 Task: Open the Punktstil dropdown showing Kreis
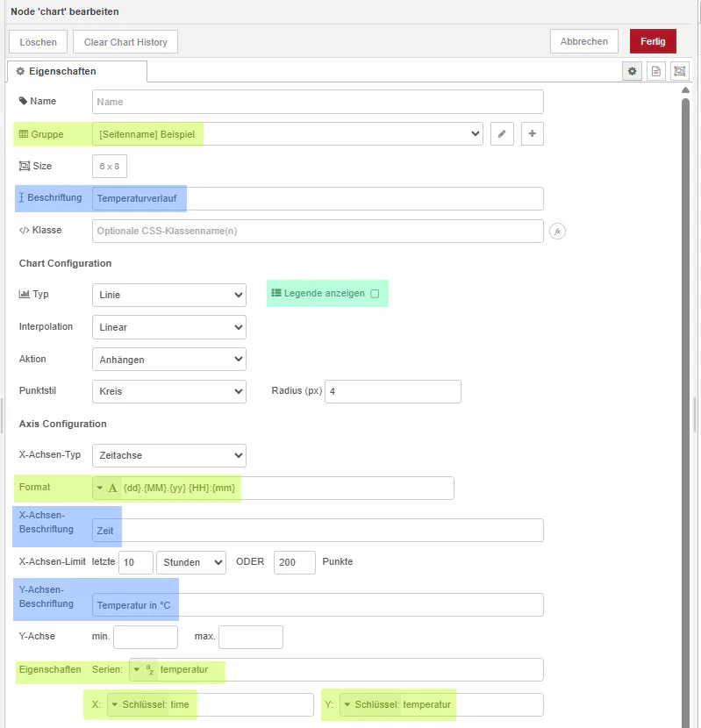tap(168, 391)
